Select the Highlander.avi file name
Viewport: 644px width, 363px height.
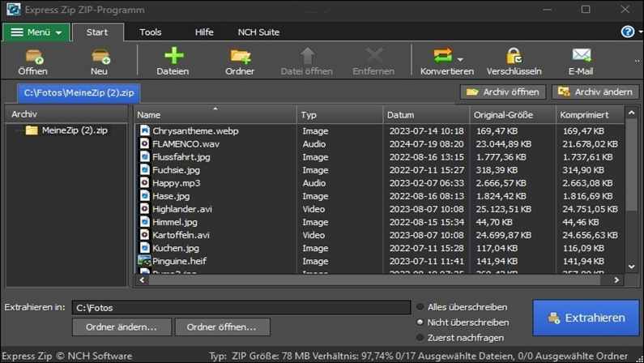pos(182,208)
